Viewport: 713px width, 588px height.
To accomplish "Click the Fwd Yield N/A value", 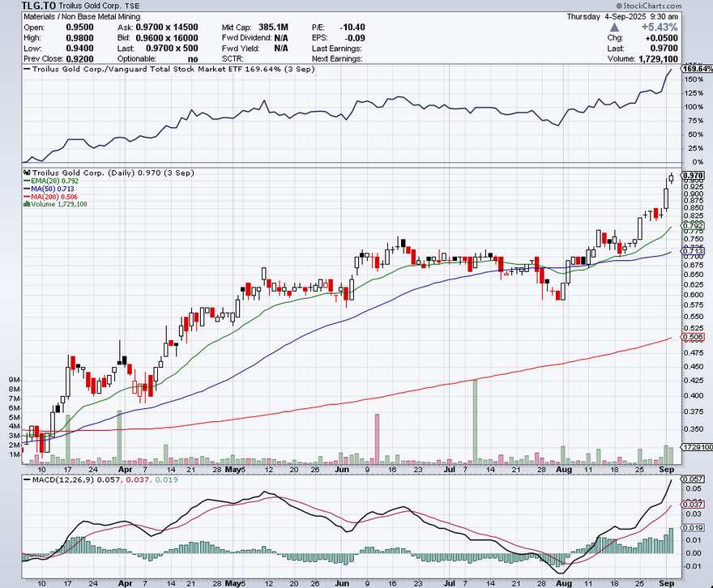I will pyautogui.click(x=281, y=48).
